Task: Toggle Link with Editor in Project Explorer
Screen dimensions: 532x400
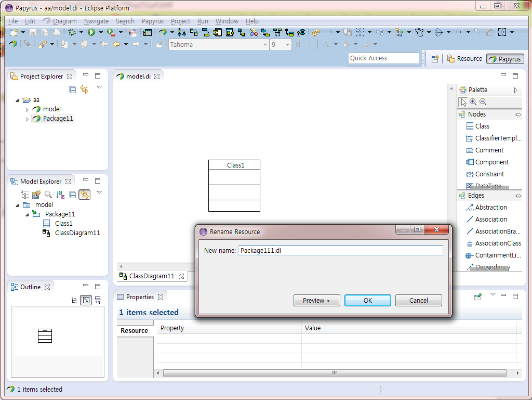Action: pyautogui.click(x=84, y=89)
